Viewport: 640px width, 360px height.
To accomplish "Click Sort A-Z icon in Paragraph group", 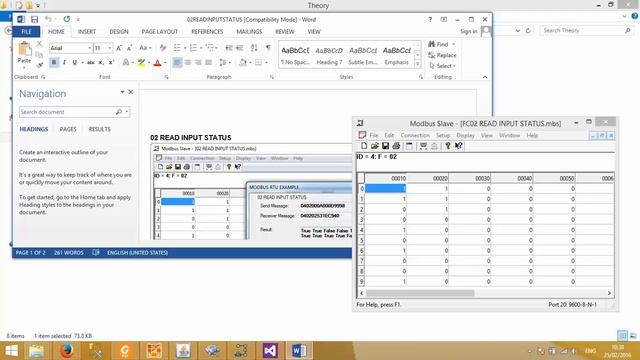I will tap(254, 48).
